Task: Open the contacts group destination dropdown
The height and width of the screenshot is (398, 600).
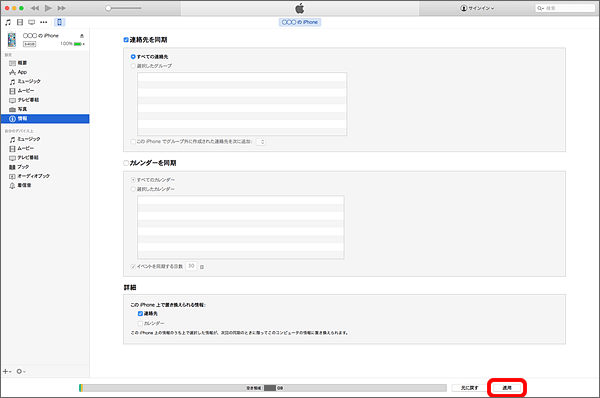Action: 261,142
